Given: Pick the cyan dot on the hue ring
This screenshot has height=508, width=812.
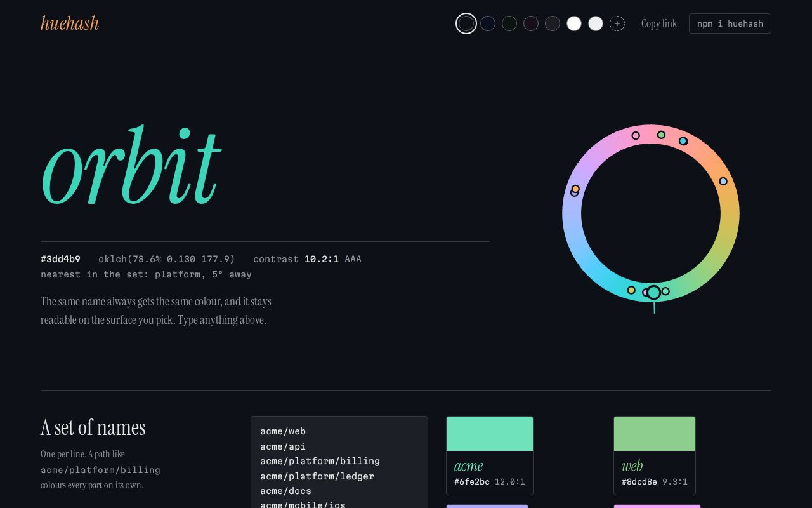Looking at the screenshot, I should (x=683, y=141).
